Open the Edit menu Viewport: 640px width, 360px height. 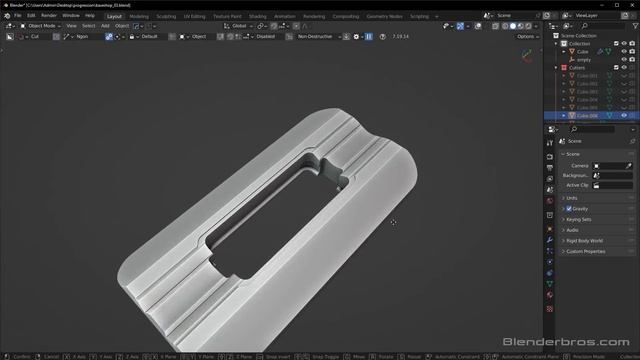coord(31,16)
